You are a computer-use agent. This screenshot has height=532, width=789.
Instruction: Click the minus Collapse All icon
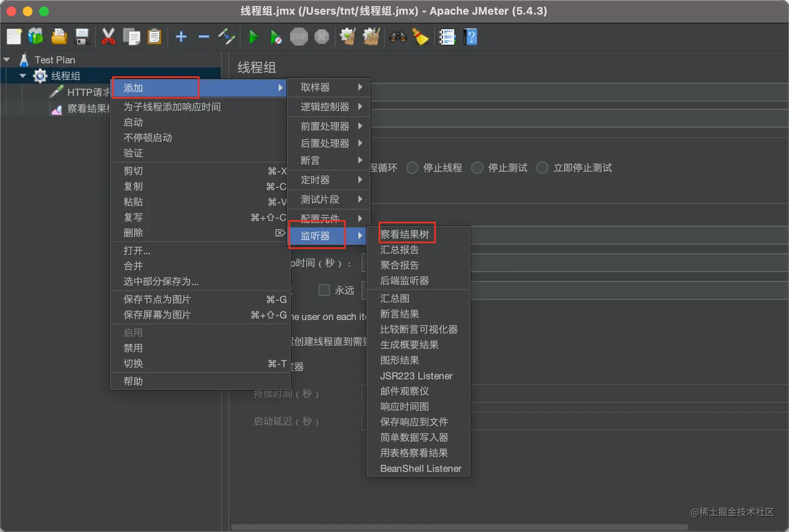tap(204, 37)
